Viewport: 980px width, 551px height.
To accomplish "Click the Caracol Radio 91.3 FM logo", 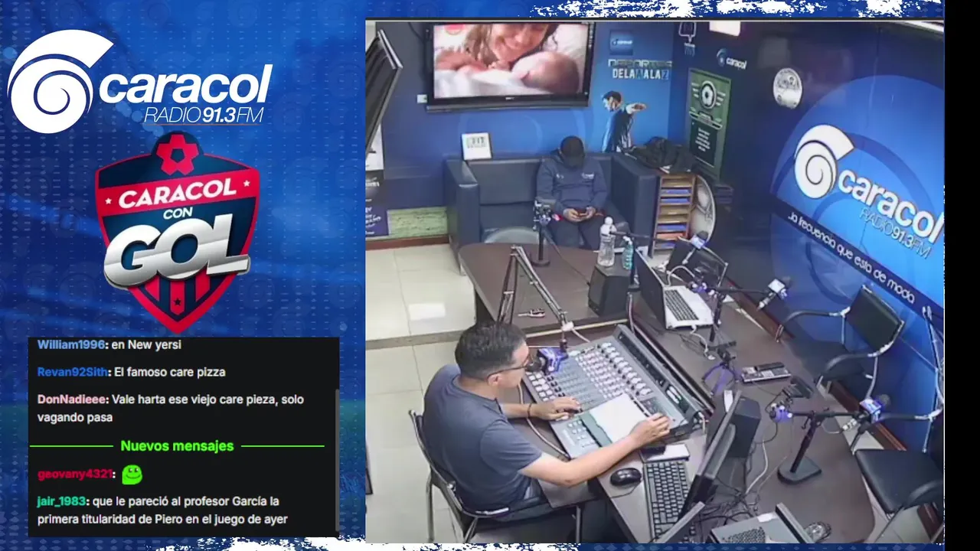I will 139,82.
